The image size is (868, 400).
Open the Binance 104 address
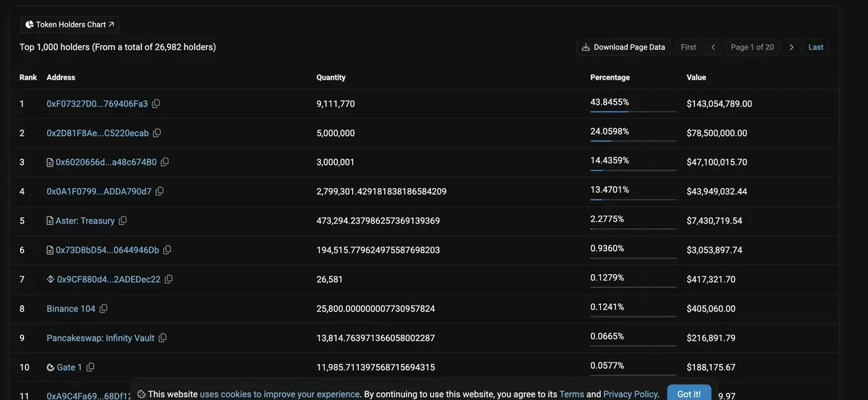click(x=71, y=309)
